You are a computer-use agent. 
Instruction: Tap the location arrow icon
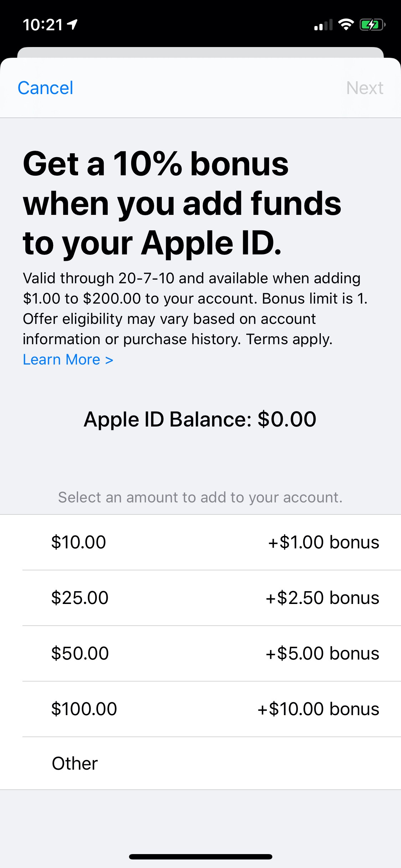tap(73, 25)
